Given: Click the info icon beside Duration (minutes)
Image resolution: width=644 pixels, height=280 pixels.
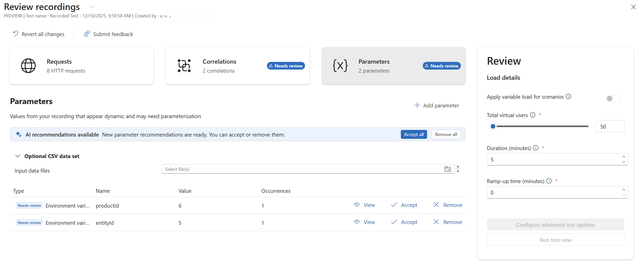Looking at the screenshot, I should [536, 148].
